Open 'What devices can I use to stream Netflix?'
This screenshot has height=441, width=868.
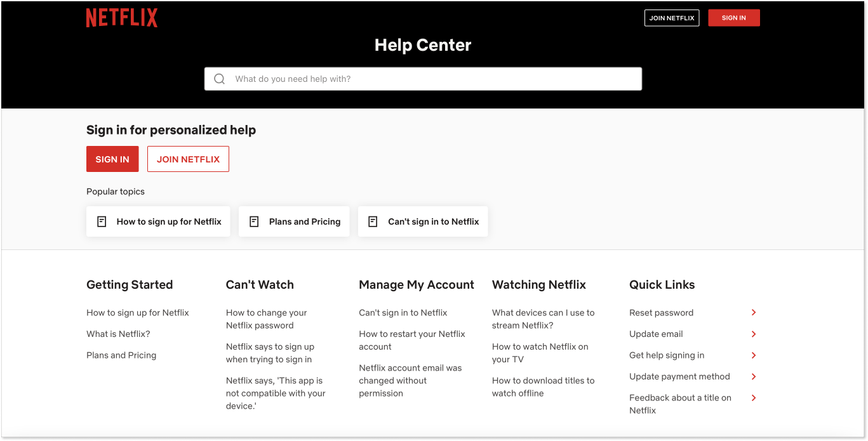pyautogui.click(x=544, y=319)
